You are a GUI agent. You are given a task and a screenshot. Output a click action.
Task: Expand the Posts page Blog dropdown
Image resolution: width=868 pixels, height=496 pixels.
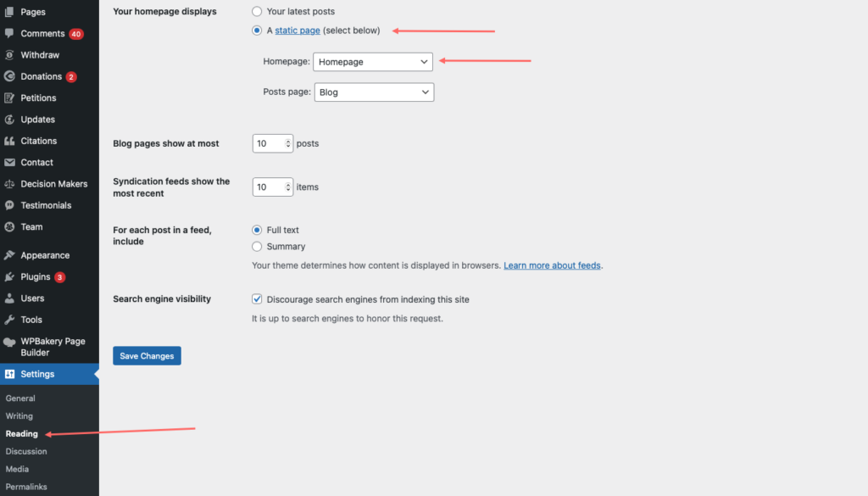point(374,92)
